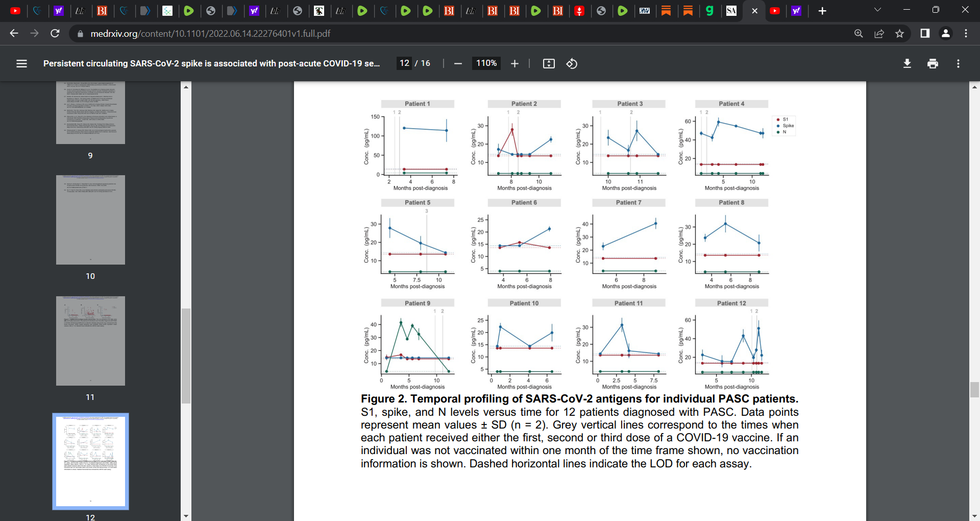Click the thumbnail sidebar scrollbar thumb
This screenshot has width=980, height=521.
pyautogui.click(x=186, y=356)
